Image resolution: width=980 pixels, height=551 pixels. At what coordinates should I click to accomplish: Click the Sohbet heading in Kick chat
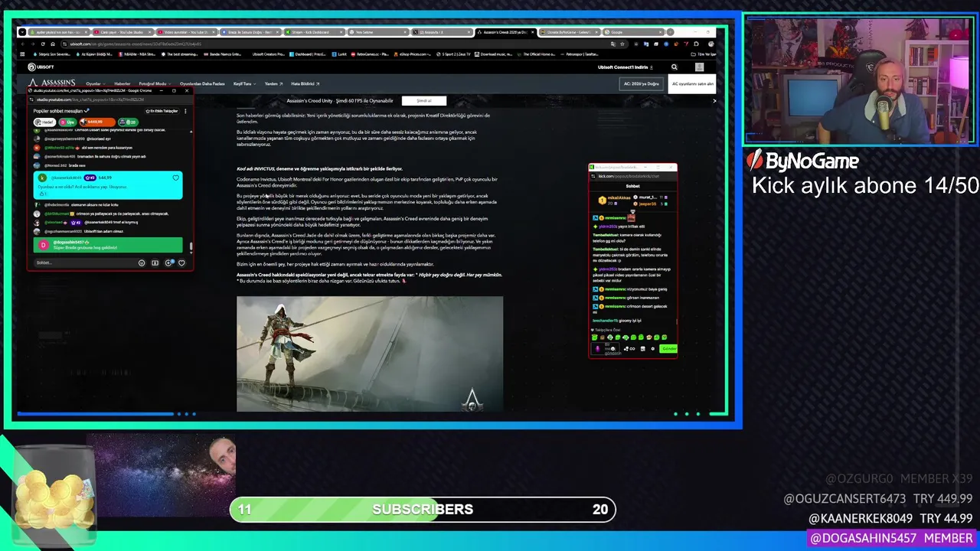coord(633,186)
